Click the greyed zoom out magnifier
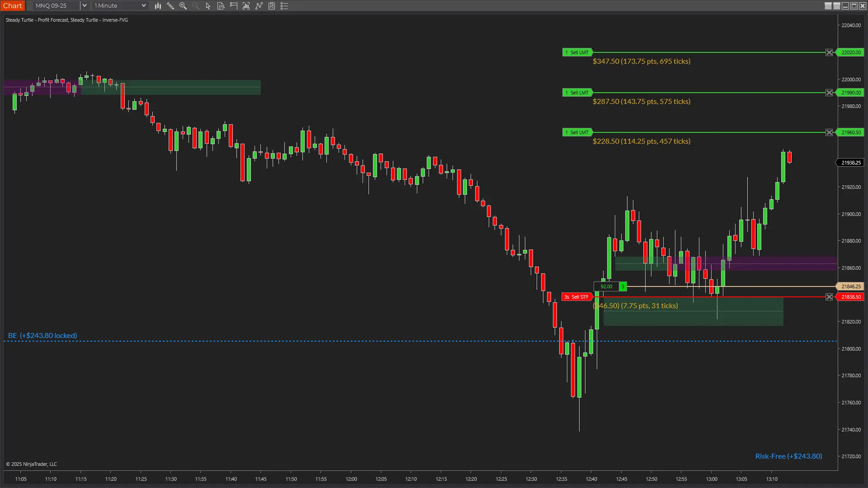 click(x=196, y=6)
